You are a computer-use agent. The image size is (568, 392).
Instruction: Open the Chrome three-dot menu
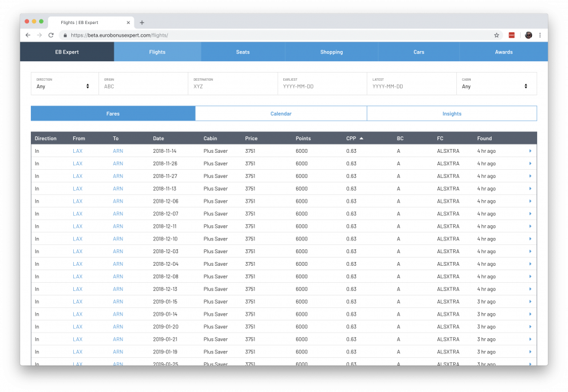coord(540,35)
